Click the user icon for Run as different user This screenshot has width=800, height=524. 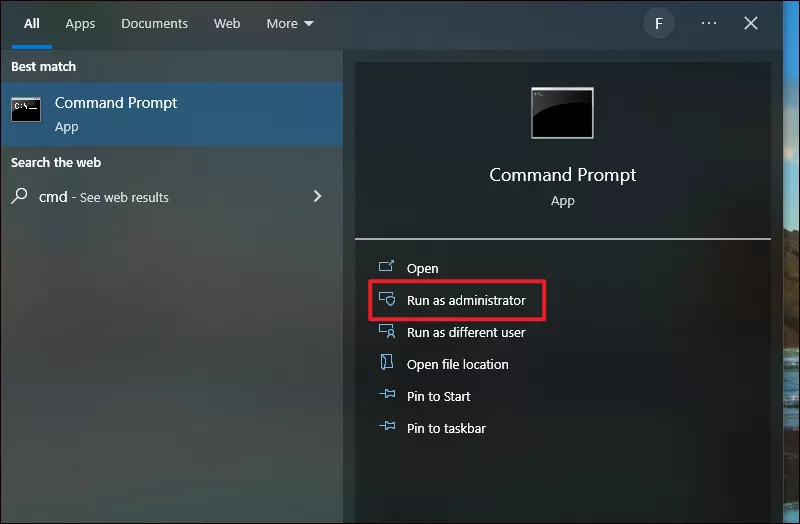387,331
